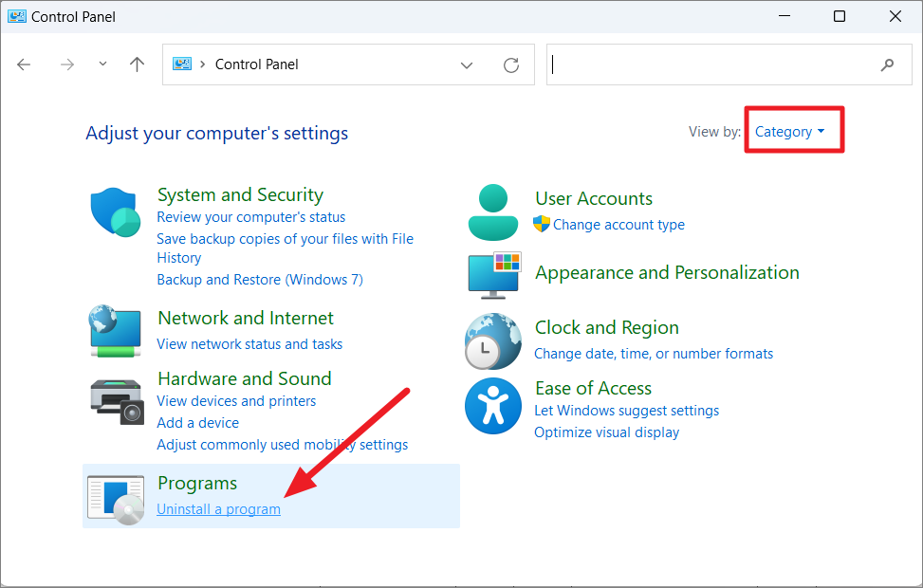Screen dimensions: 923x588
Task: Click the back navigation arrow
Action: [23, 64]
